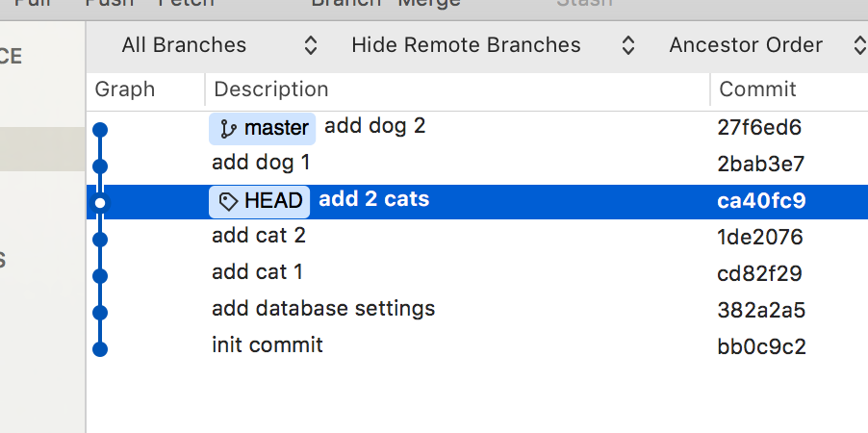Open the Hide Remote Branches dropdown

(x=492, y=45)
